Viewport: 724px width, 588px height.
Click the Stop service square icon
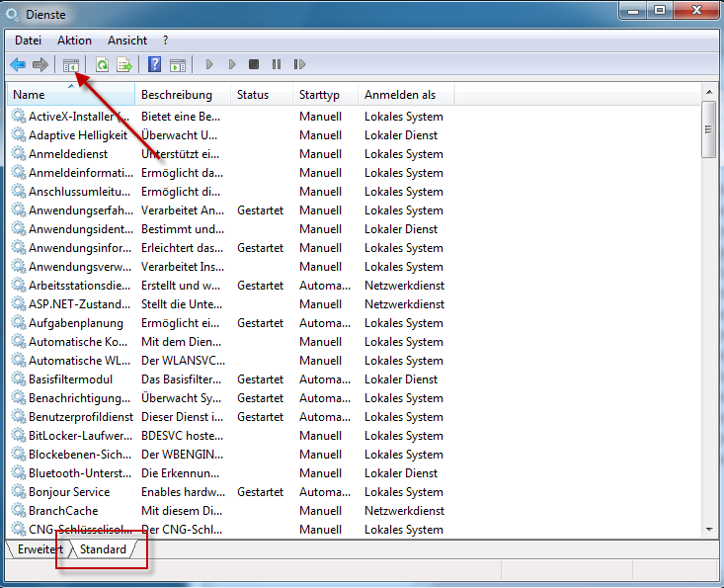click(254, 65)
